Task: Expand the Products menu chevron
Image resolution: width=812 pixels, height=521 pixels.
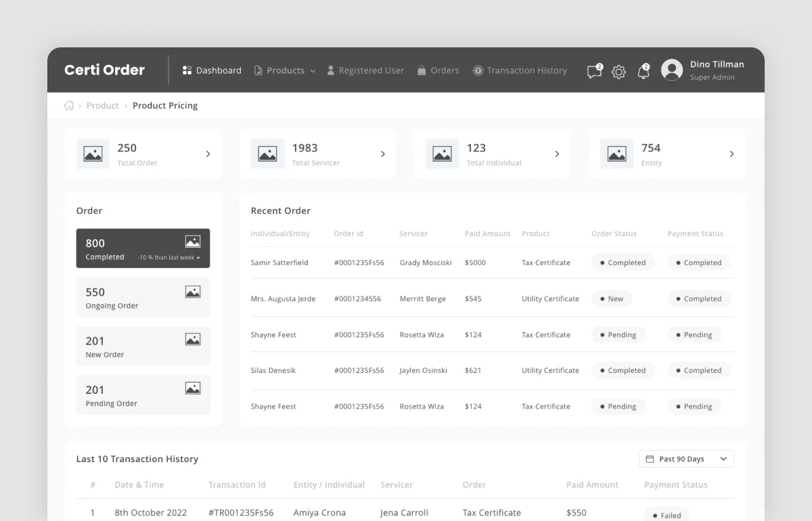Action: pyautogui.click(x=313, y=71)
